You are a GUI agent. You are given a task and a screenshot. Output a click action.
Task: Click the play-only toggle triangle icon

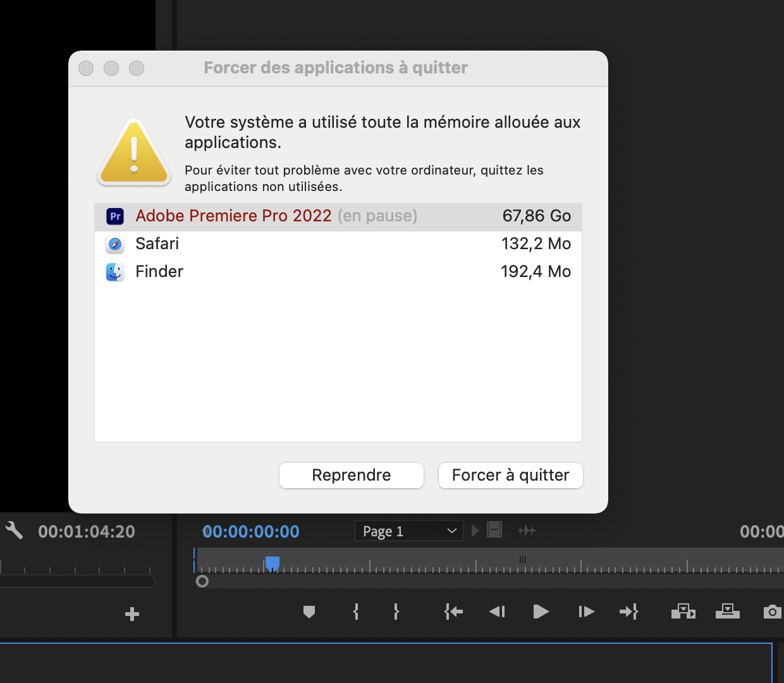475,531
